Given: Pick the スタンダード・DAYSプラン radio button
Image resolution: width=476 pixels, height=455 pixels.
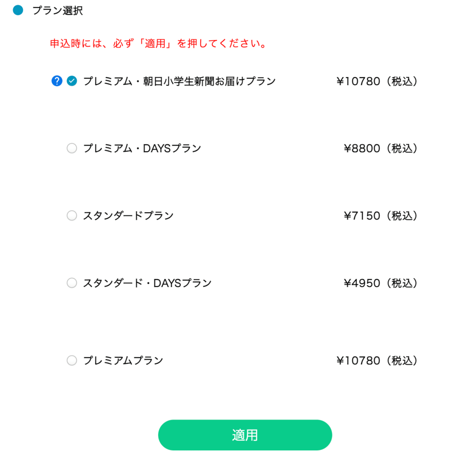Looking at the screenshot, I should point(72,283).
